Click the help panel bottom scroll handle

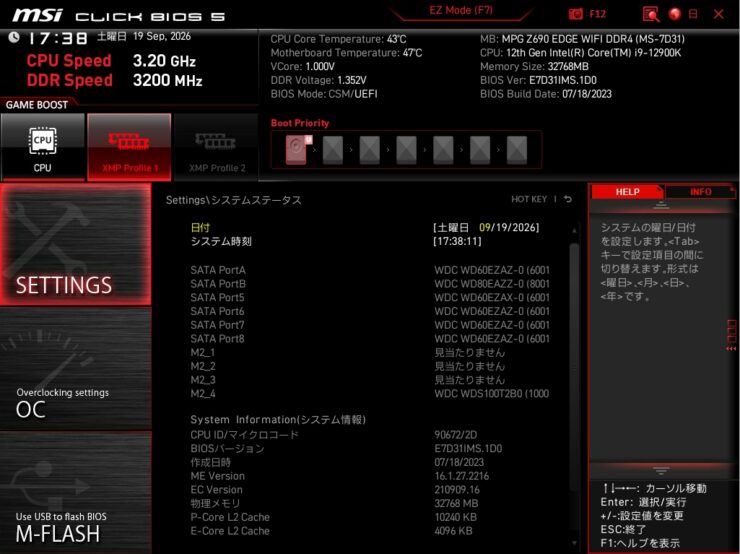[661, 470]
